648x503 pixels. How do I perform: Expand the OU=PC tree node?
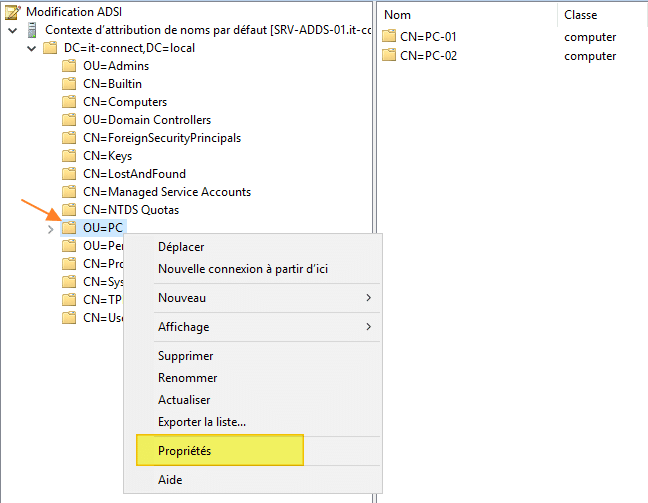(52, 229)
